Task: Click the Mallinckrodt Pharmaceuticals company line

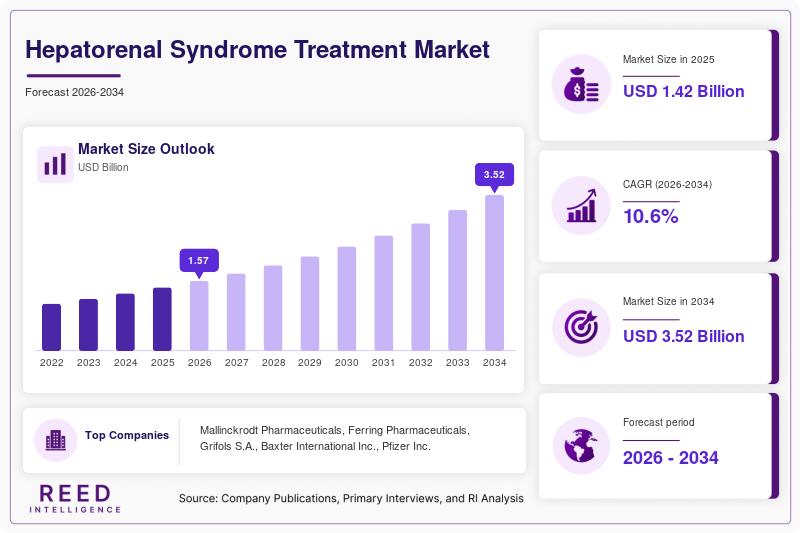Action: [x=335, y=430]
